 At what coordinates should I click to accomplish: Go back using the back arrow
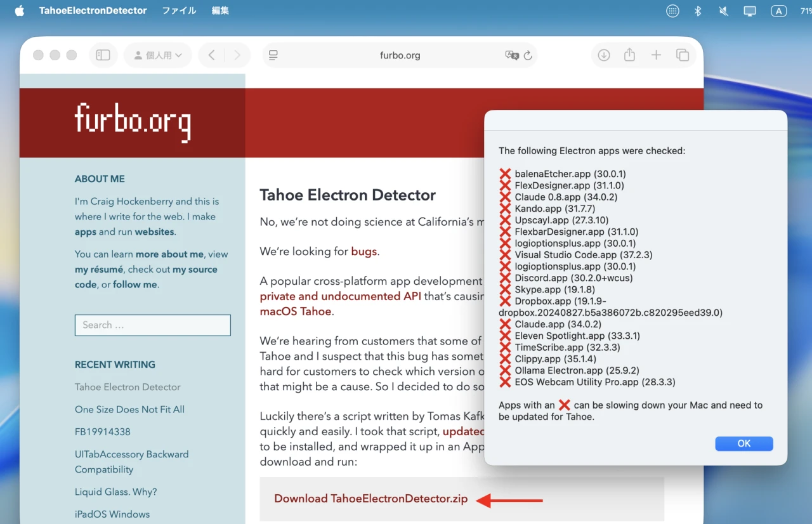click(x=211, y=55)
